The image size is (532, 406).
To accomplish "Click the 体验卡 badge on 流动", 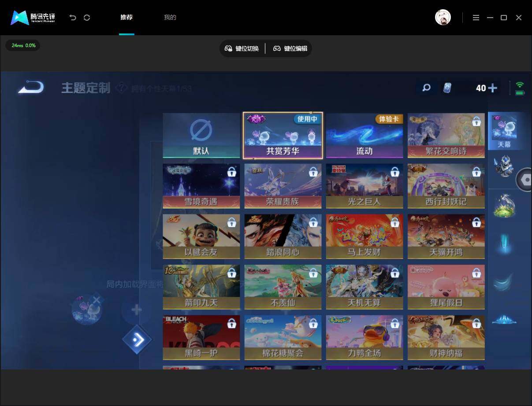I will pos(389,119).
